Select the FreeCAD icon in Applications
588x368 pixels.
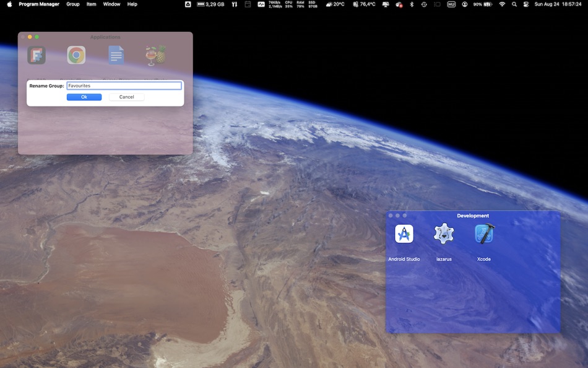pyautogui.click(x=37, y=55)
